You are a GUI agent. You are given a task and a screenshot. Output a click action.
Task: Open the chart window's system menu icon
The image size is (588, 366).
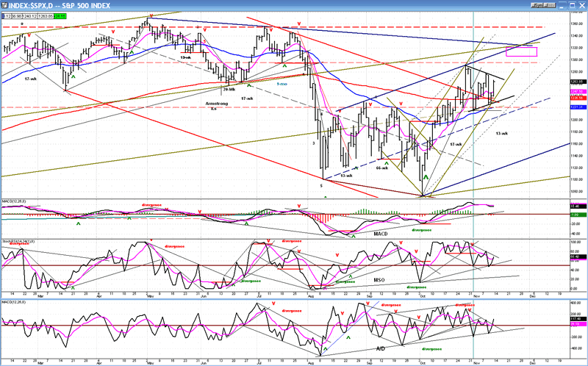point(4,5)
